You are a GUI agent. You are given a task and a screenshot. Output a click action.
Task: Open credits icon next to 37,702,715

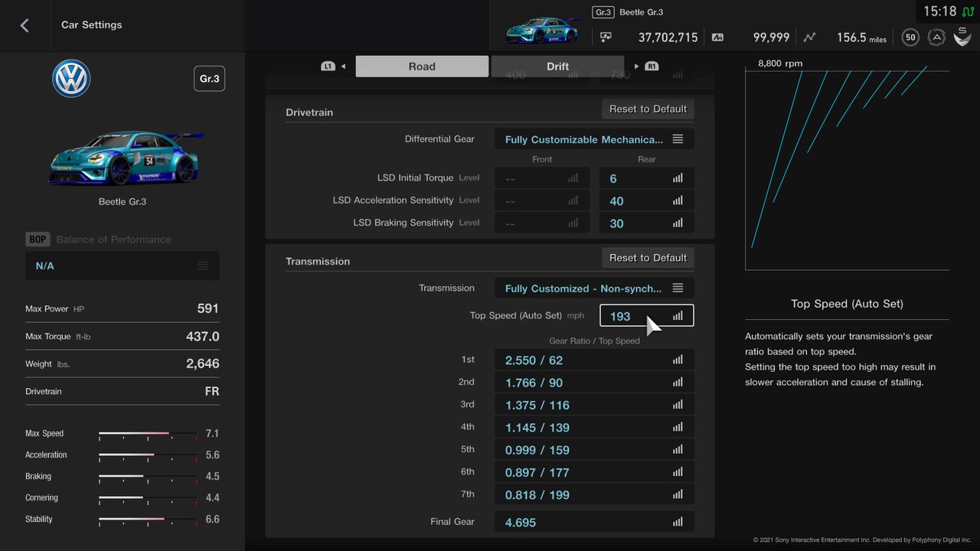606,37
